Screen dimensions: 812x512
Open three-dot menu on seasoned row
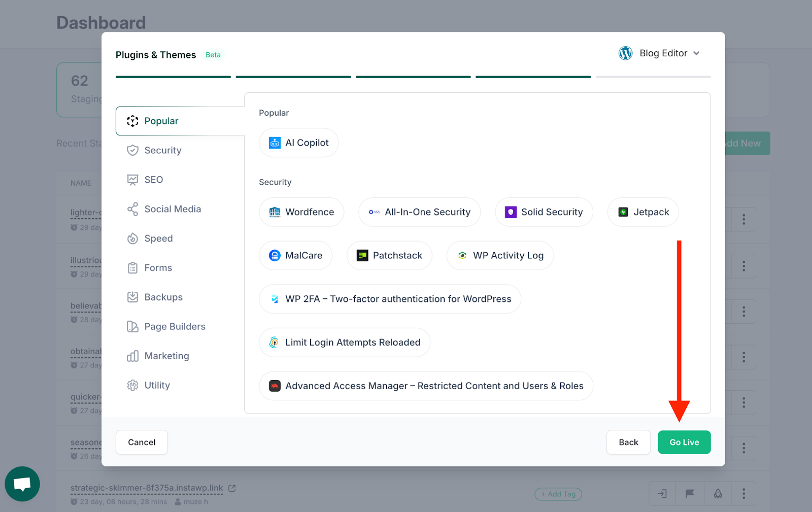[x=744, y=449]
